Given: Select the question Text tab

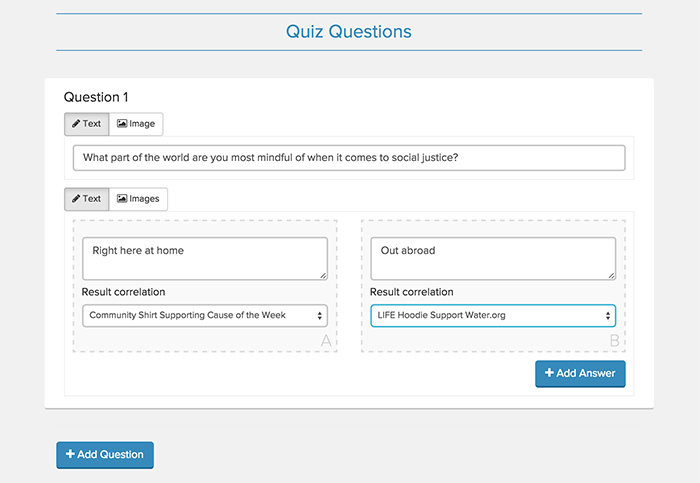Looking at the screenshot, I should coord(87,124).
